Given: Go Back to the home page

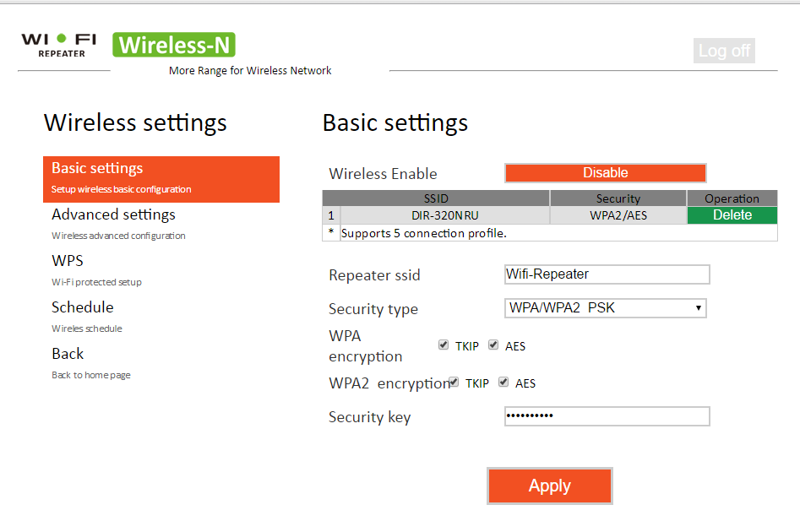Looking at the screenshot, I should [x=68, y=354].
